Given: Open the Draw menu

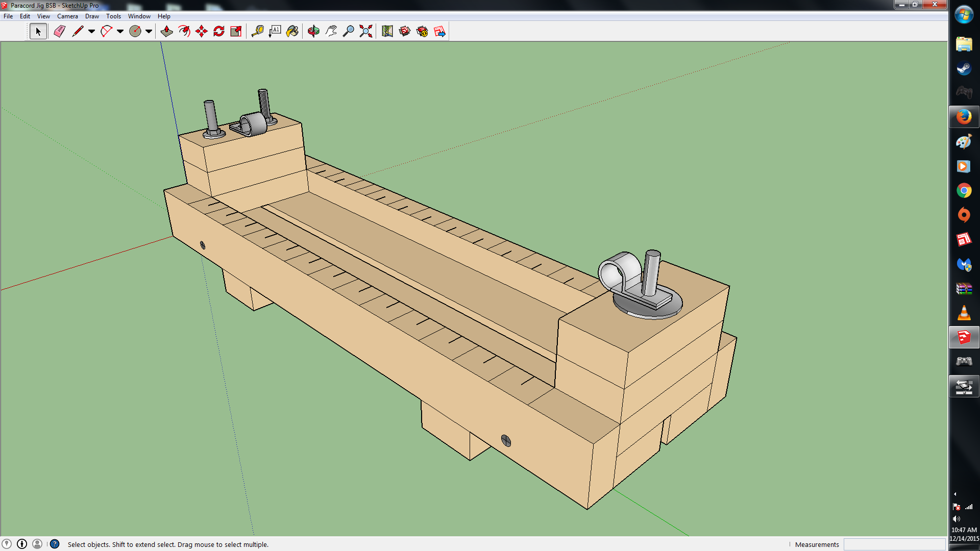Looking at the screenshot, I should coord(92,16).
